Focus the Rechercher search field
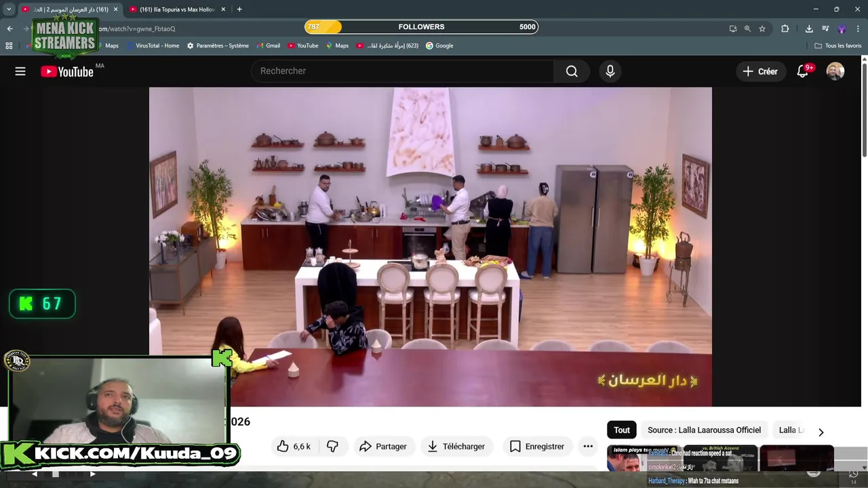868x488 pixels. (x=403, y=71)
